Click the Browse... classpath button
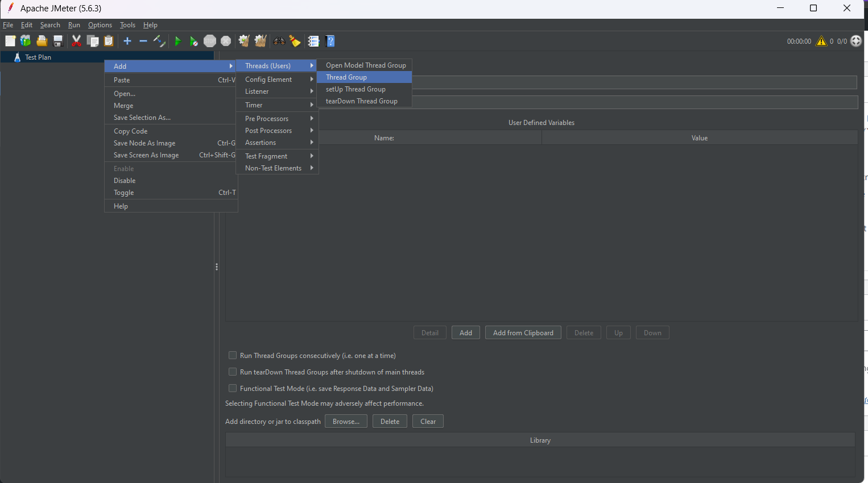 click(x=346, y=422)
